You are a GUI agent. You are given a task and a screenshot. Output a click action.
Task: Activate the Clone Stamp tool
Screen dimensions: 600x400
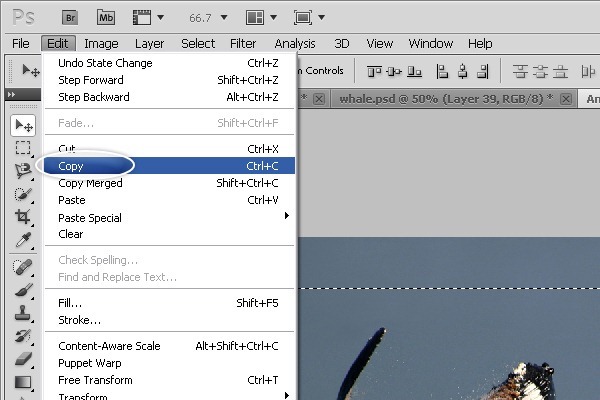click(x=22, y=312)
